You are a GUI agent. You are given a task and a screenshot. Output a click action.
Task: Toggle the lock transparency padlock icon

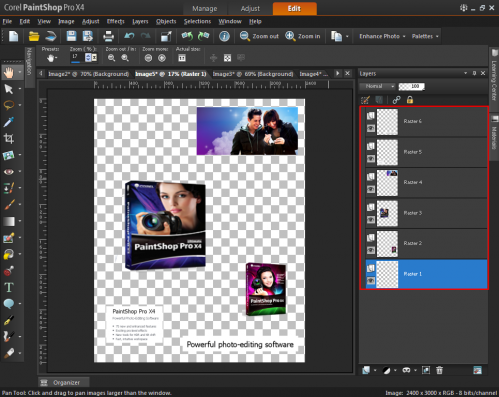[410, 100]
